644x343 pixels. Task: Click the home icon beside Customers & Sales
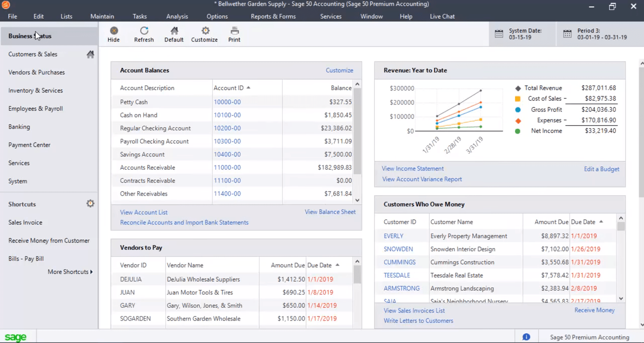pyautogui.click(x=90, y=54)
